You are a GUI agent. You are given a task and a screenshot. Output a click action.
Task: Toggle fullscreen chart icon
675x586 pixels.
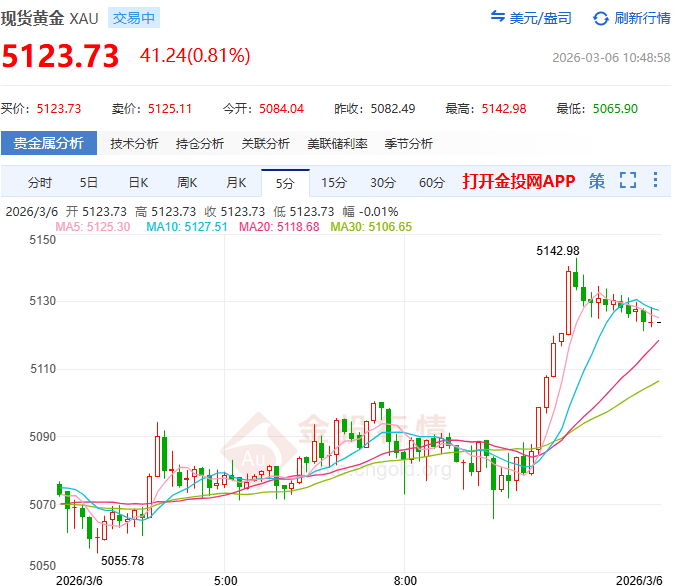click(628, 180)
